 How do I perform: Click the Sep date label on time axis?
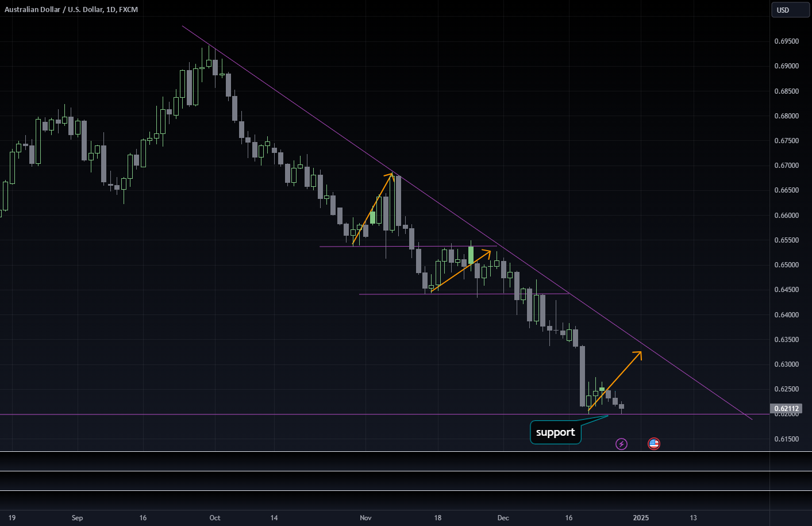click(77, 518)
